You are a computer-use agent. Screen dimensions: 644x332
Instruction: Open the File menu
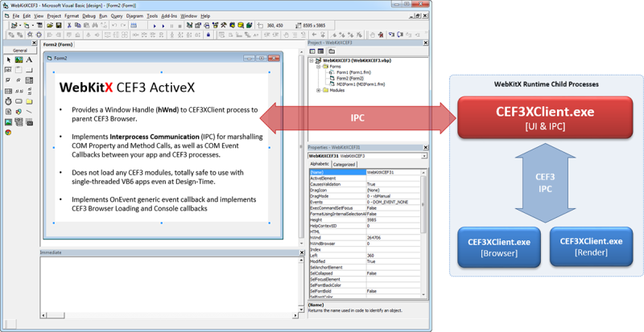(x=15, y=16)
